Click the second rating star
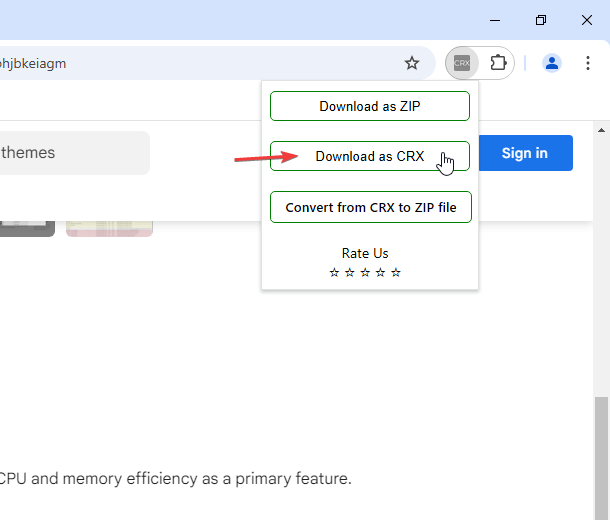This screenshot has height=520, width=610. click(349, 272)
